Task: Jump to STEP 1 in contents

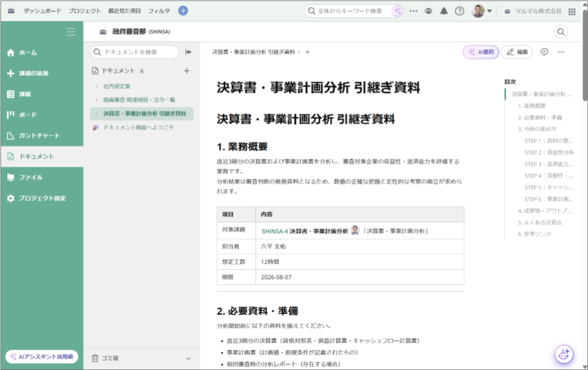Action: coord(549,141)
